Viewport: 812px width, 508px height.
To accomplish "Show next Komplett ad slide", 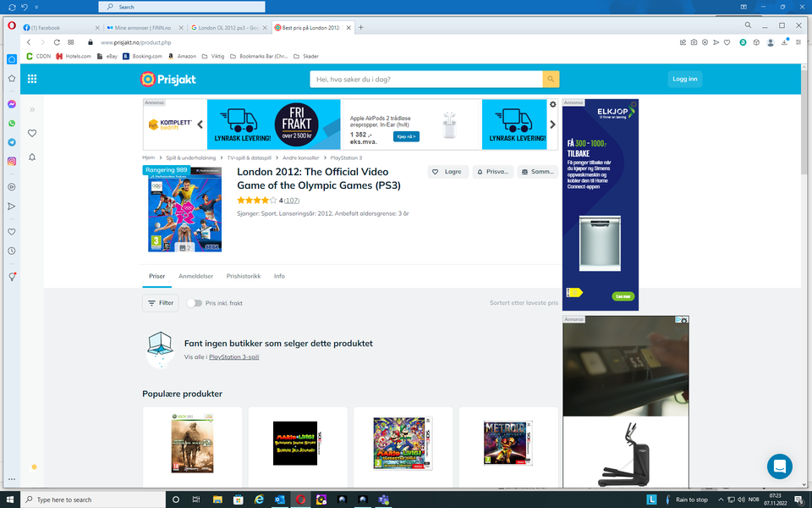I will pyautogui.click(x=552, y=124).
